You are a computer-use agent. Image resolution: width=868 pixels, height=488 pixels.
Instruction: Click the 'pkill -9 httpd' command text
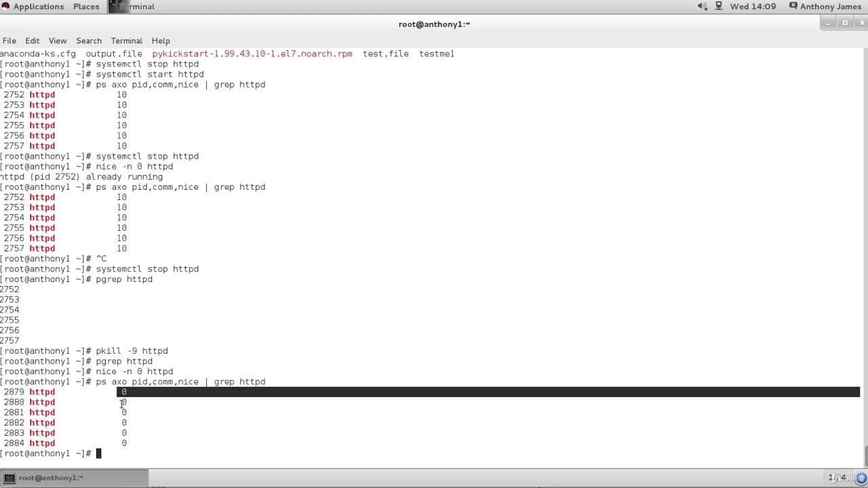click(x=132, y=351)
